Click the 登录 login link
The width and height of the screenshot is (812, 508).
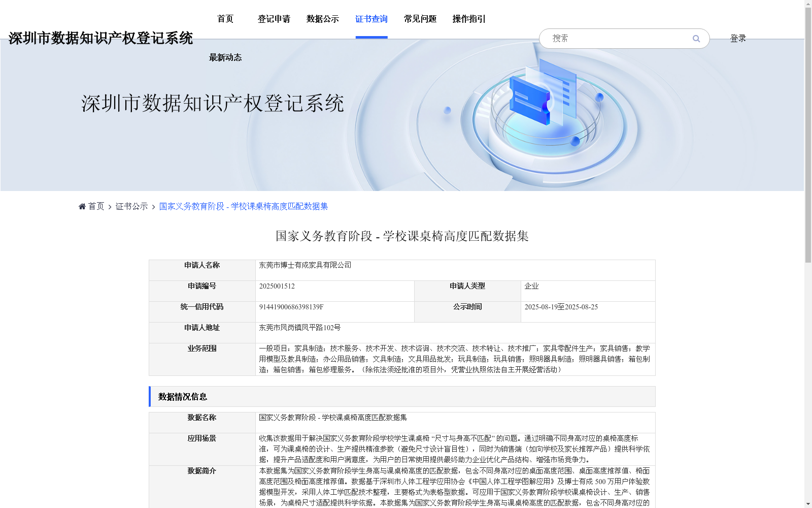(x=738, y=38)
